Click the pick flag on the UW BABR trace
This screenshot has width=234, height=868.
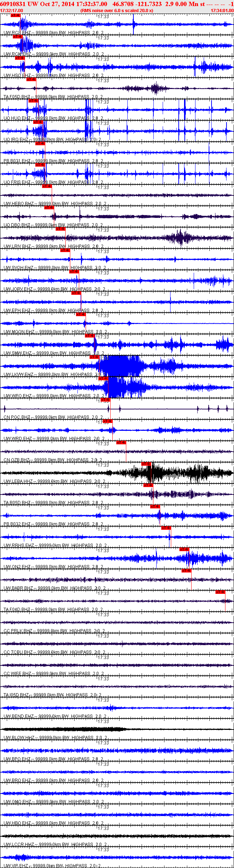[x=187, y=571]
